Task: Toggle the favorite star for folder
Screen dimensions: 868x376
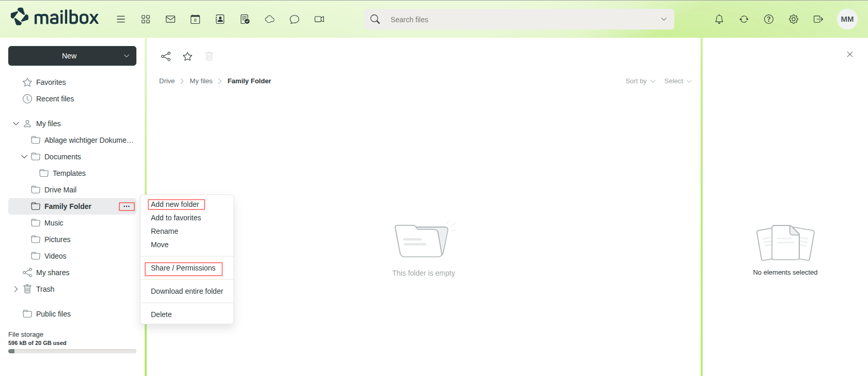Action: (188, 56)
